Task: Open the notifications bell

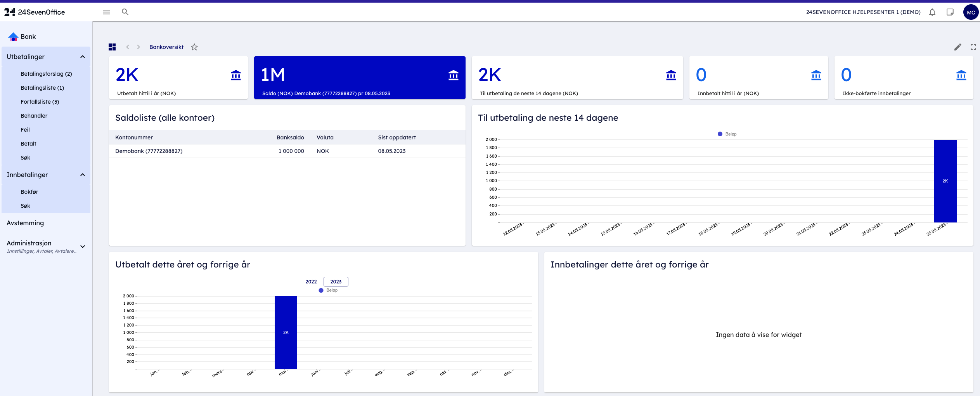Action: (932, 12)
